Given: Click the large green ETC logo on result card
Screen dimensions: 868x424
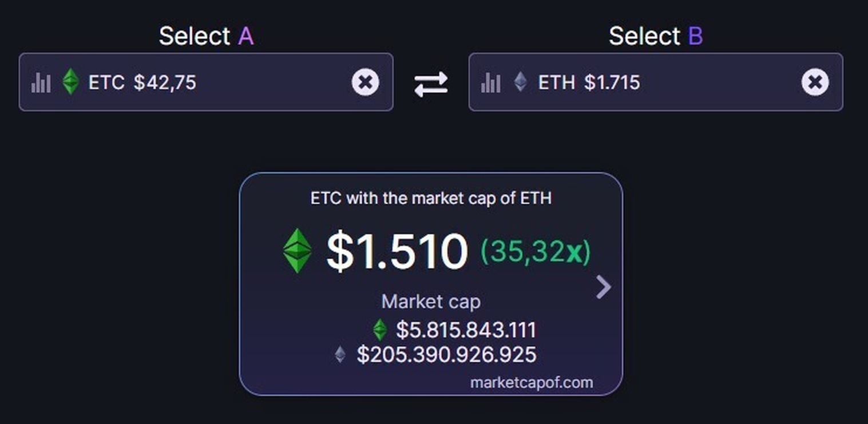Looking at the screenshot, I should pos(298,251).
